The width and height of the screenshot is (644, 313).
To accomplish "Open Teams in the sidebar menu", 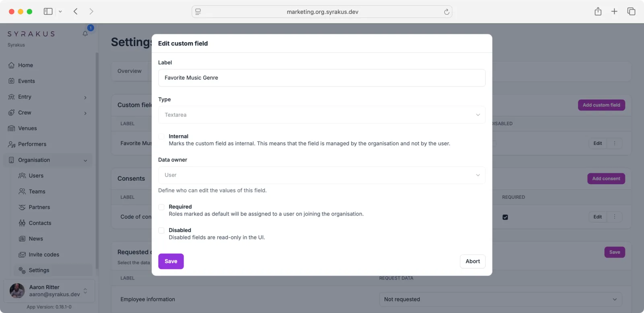I will (x=37, y=192).
